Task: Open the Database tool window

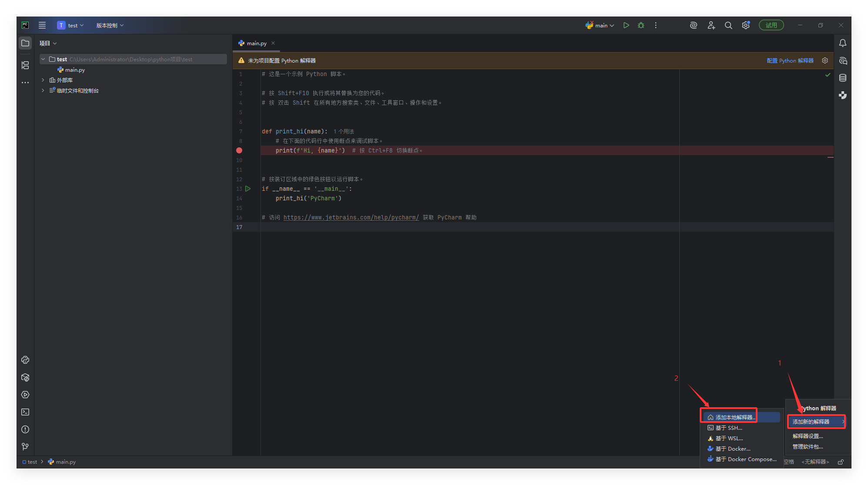Action: 842,78
